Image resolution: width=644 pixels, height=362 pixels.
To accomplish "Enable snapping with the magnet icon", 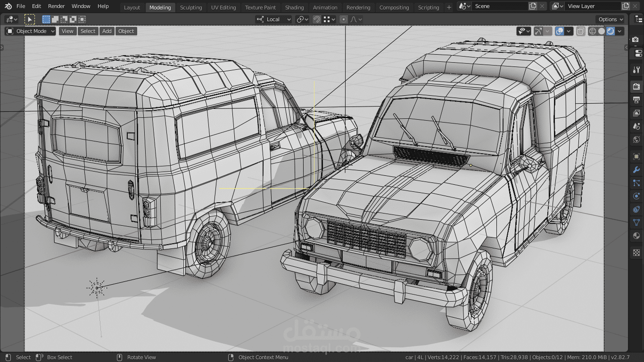I will (317, 19).
